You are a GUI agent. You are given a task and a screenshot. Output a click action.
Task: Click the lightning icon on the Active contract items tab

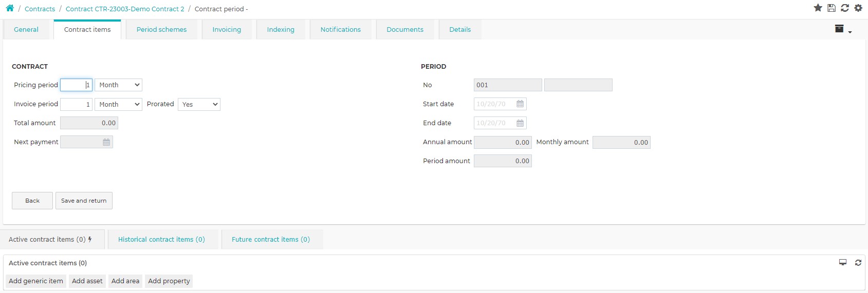coord(90,239)
